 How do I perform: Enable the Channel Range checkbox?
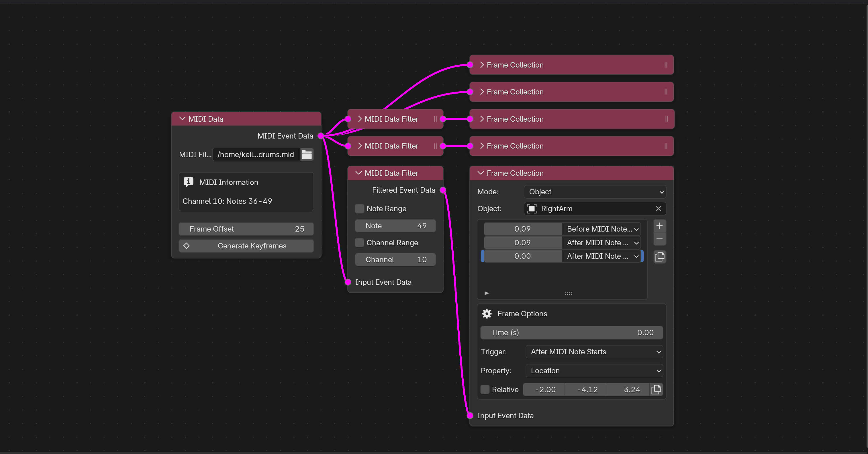coord(360,243)
